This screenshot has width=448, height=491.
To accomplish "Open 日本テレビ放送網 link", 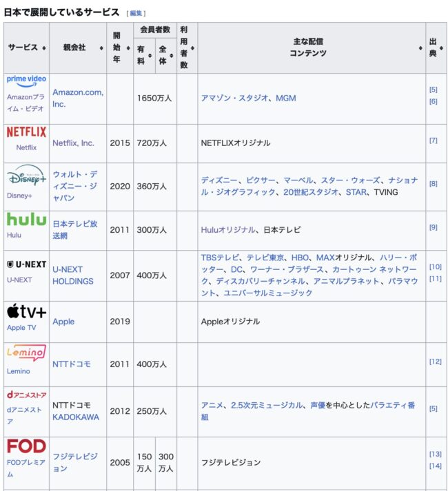I will pos(75,229).
